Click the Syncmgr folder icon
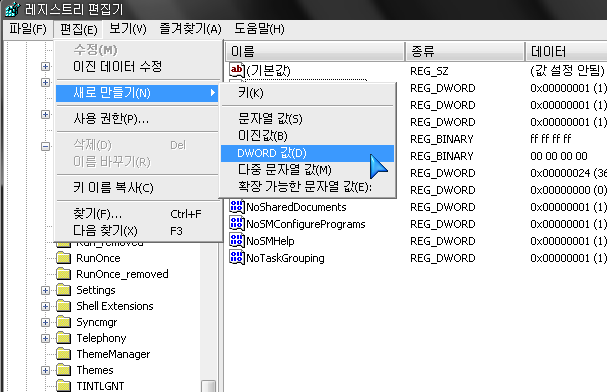 point(63,322)
